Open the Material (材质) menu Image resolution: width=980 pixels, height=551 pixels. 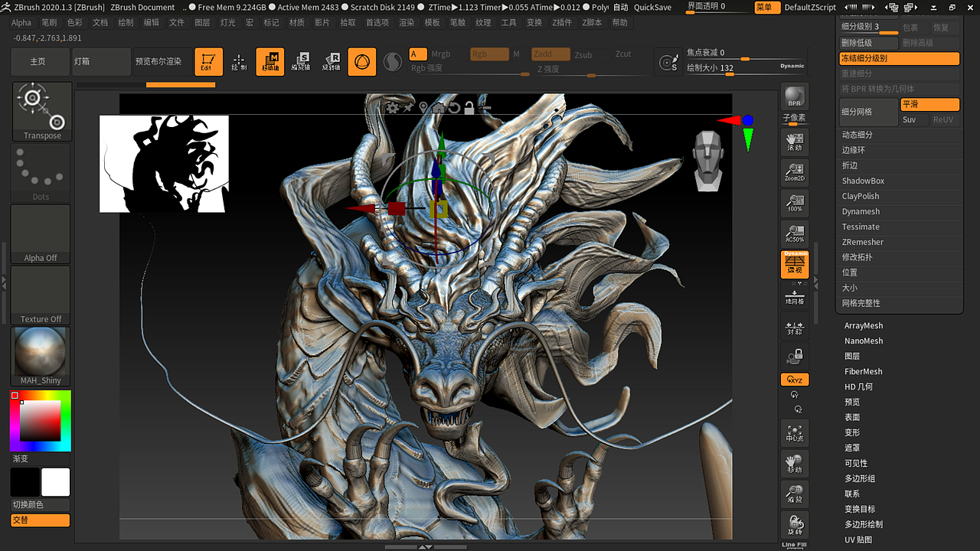297,23
